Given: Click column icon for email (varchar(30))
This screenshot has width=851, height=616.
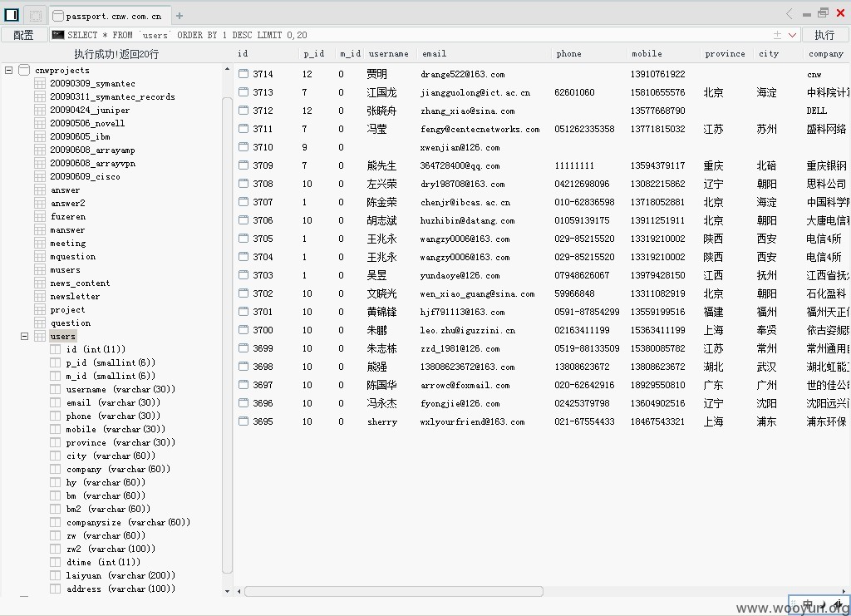Looking at the screenshot, I should 55,402.
